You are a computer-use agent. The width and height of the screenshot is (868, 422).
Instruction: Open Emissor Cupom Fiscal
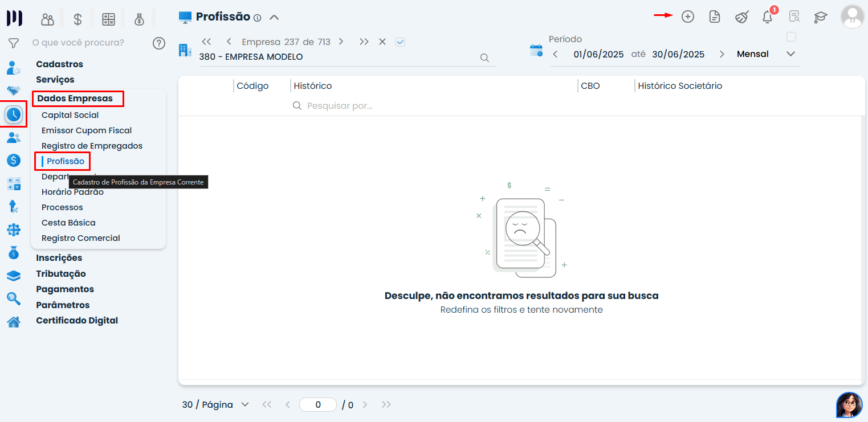coord(87,130)
